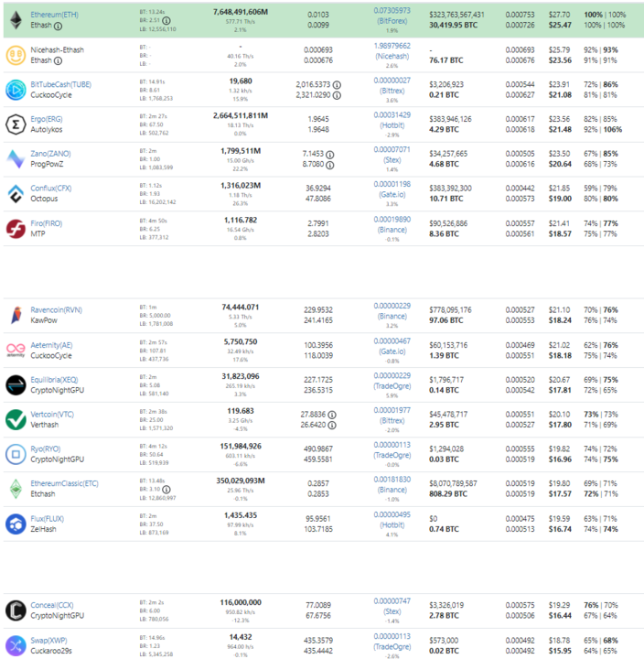Open the Ergo(ERG) coin link
The width and height of the screenshot is (644, 659).
47,119
